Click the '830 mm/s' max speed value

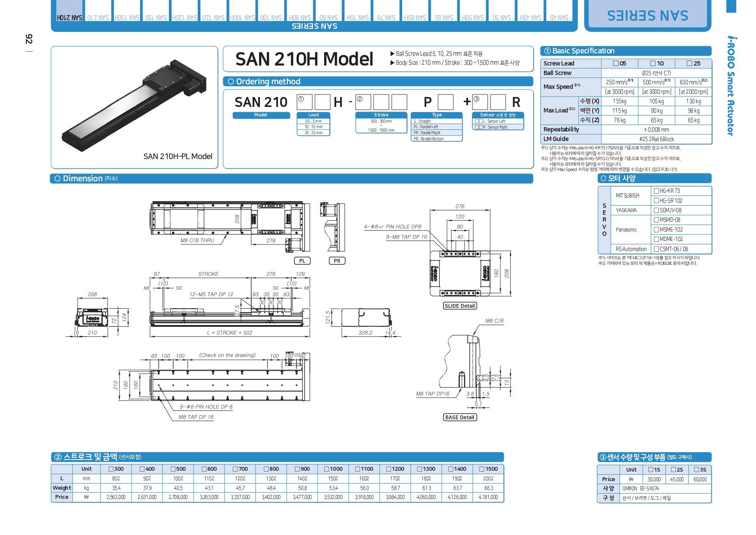[693, 82]
